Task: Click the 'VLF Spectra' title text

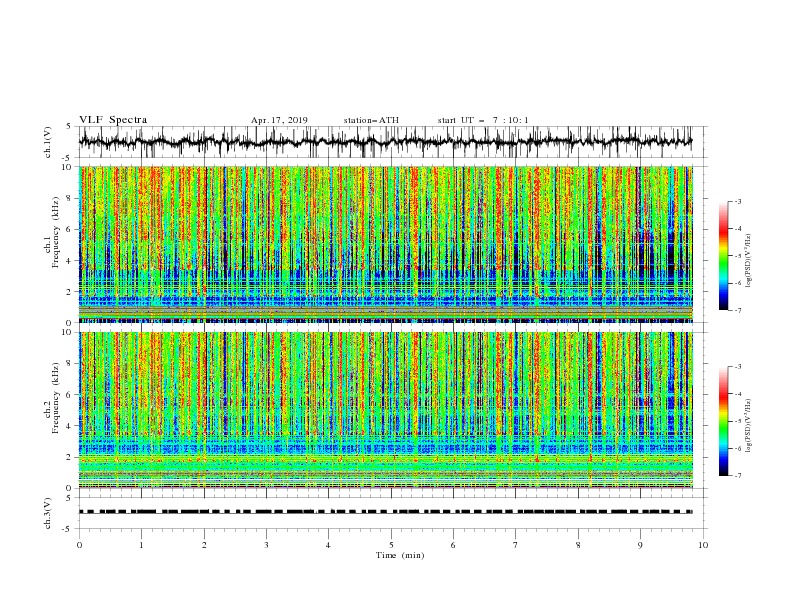Action: (113, 120)
